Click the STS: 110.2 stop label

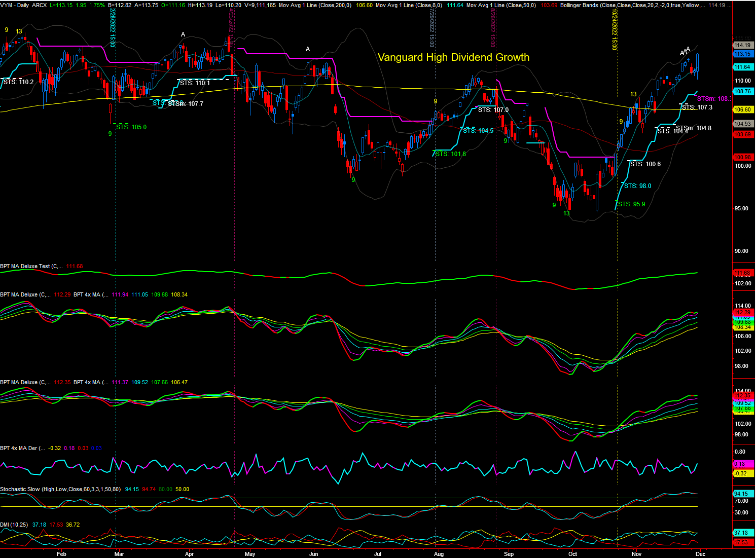pos(19,82)
